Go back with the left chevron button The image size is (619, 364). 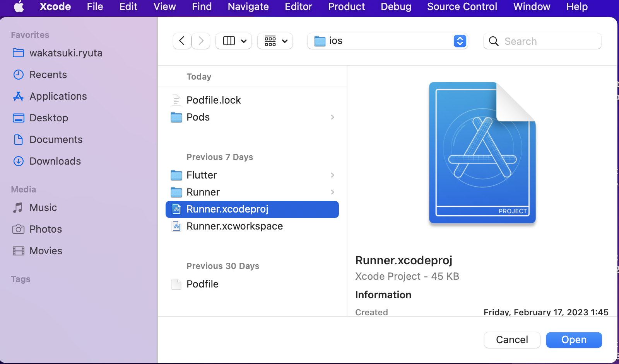pos(182,41)
